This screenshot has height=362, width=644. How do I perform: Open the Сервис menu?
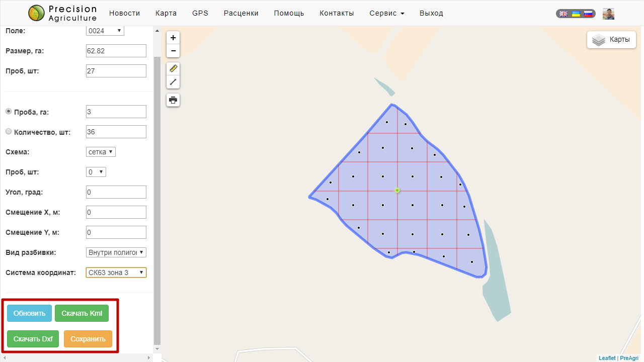[x=386, y=13]
